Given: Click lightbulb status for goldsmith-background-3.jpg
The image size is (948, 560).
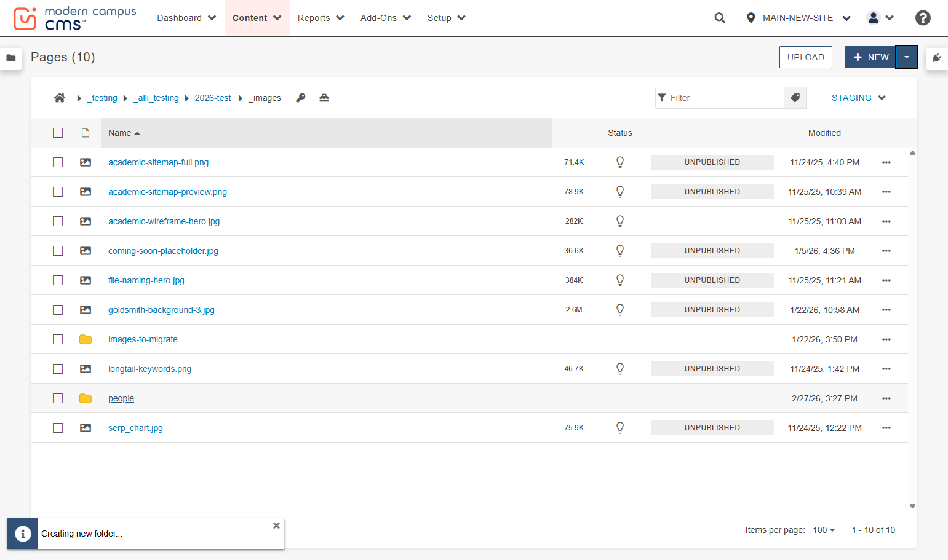Looking at the screenshot, I should 620,310.
